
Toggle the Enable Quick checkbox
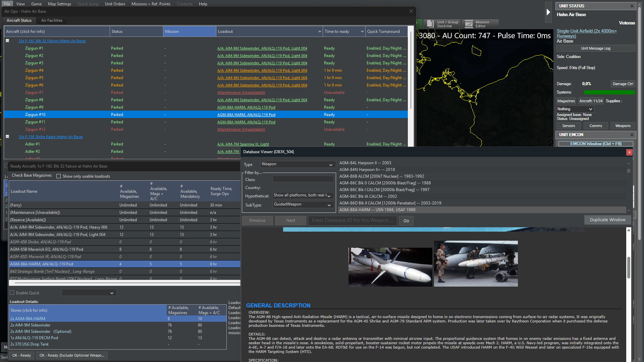(x=12, y=293)
